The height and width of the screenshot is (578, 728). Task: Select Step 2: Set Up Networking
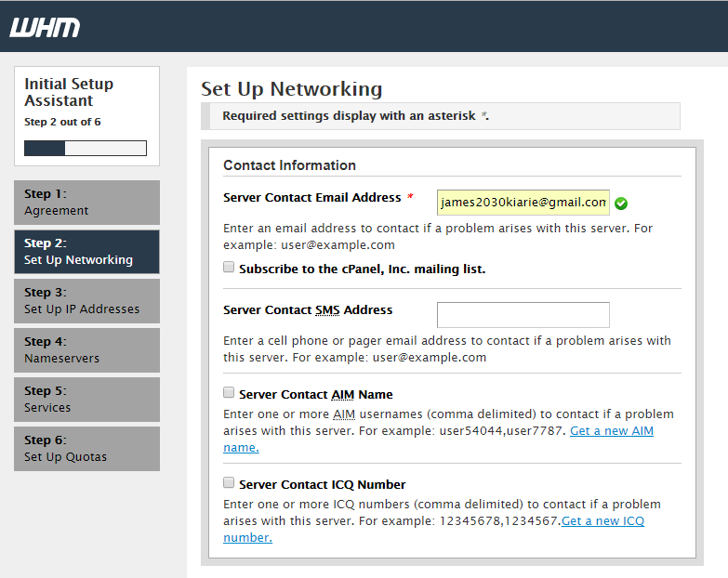point(86,252)
